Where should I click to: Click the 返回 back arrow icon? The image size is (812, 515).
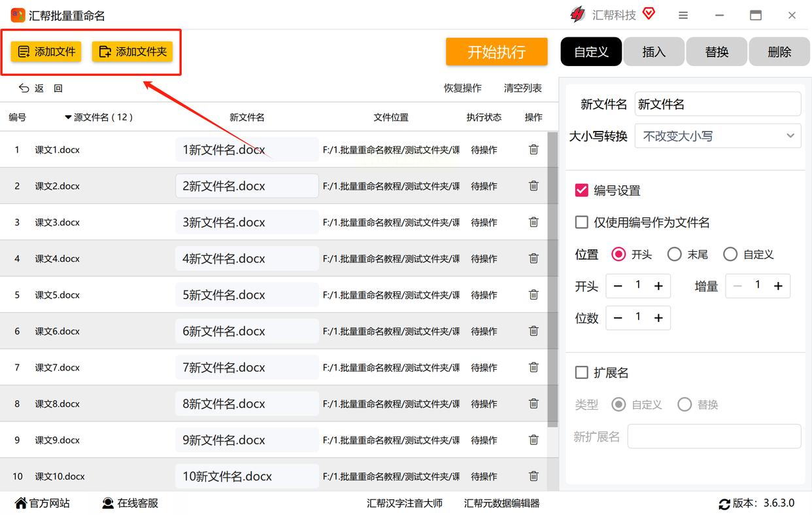[24, 88]
